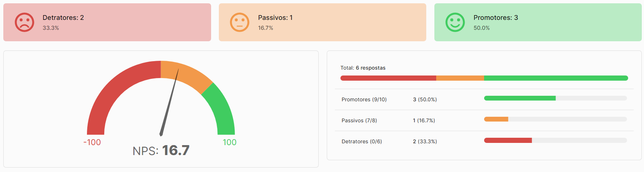Click the red part of total stacked bar
Image resolution: width=644 pixels, height=172 pixels.
point(388,78)
